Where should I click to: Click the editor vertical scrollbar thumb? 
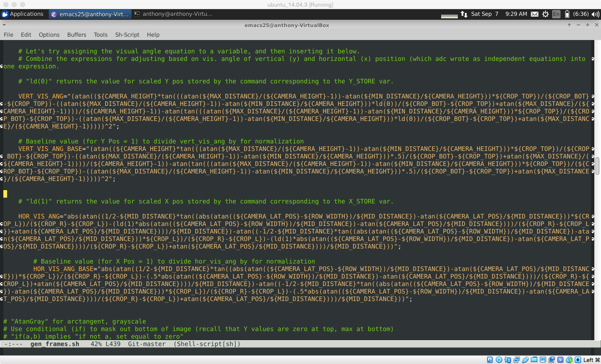597,166
